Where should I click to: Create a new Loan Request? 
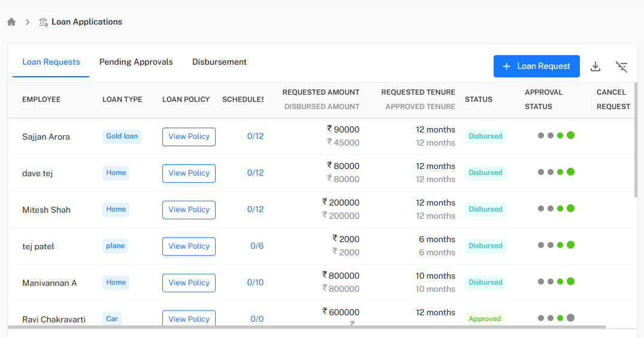tap(536, 67)
